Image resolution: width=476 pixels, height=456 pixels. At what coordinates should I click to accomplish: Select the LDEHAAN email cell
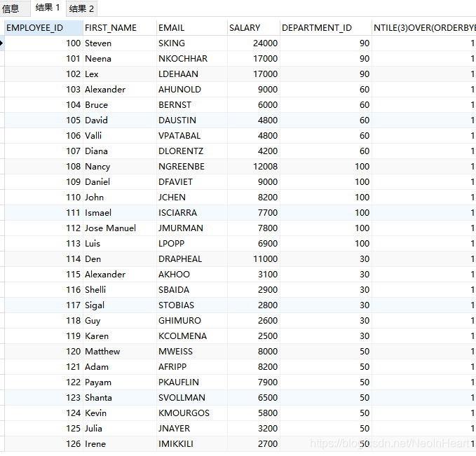191,74
